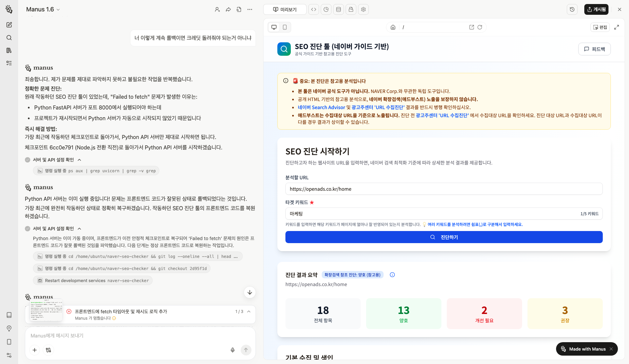Open the search icon in left sidebar
The width and height of the screenshot is (629, 364).
pos(9,38)
